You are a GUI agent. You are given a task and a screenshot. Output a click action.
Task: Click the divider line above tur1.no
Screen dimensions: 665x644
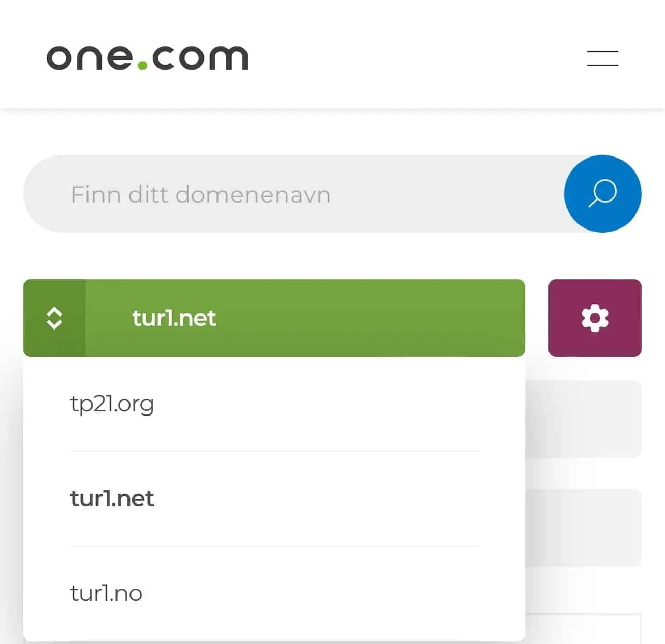pyautogui.click(x=274, y=546)
